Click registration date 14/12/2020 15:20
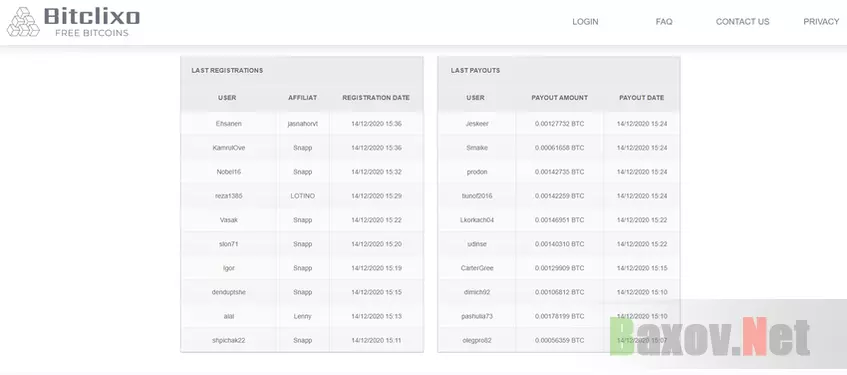 click(x=376, y=244)
